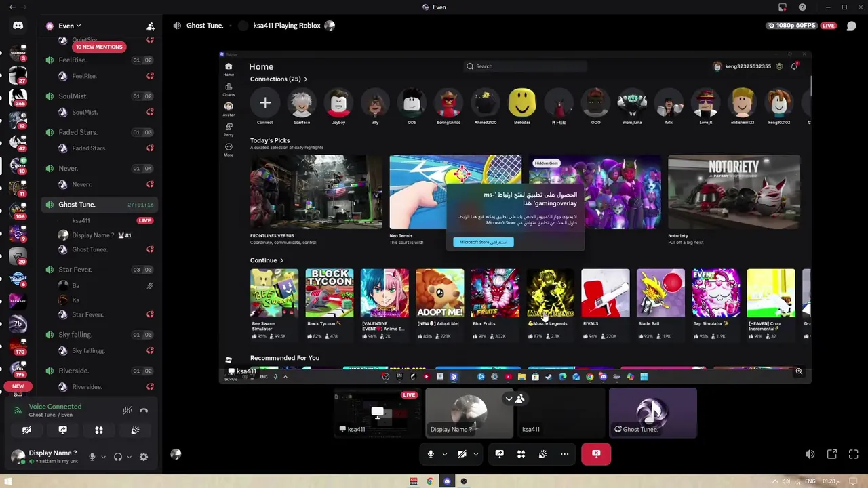Select the Star Fever. voice channel

pos(99,269)
